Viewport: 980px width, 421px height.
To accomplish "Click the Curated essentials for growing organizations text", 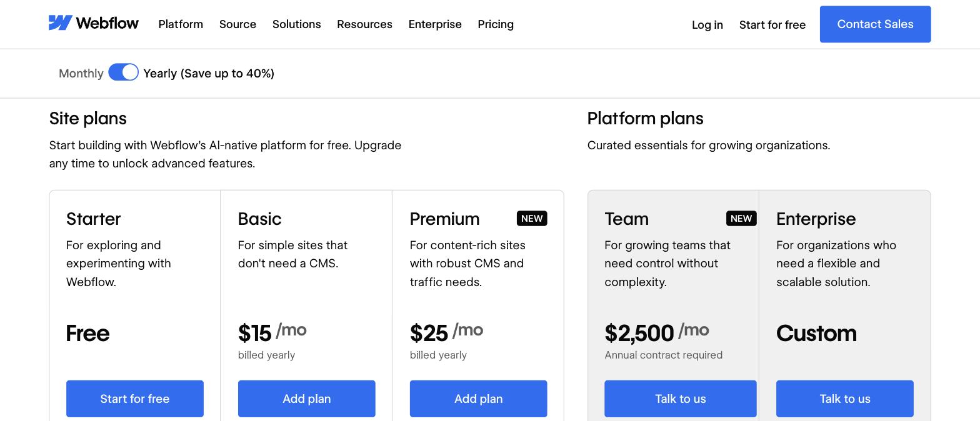I will pyautogui.click(x=709, y=146).
